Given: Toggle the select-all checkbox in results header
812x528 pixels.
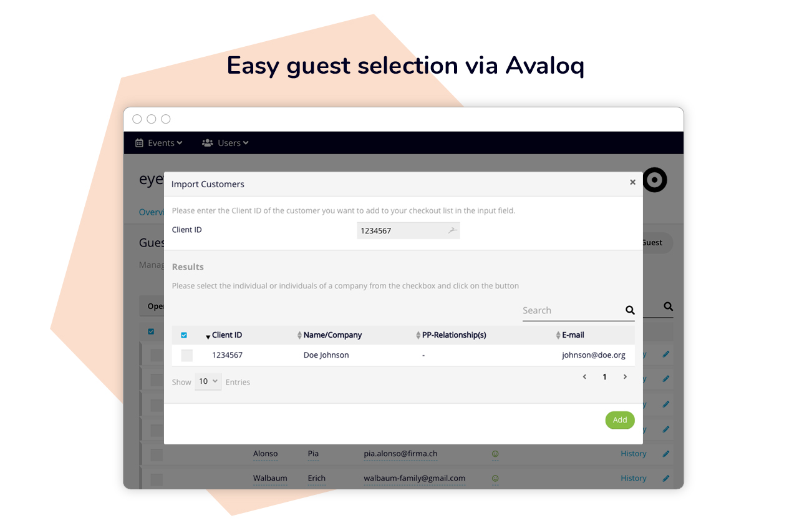Looking at the screenshot, I should point(184,335).
